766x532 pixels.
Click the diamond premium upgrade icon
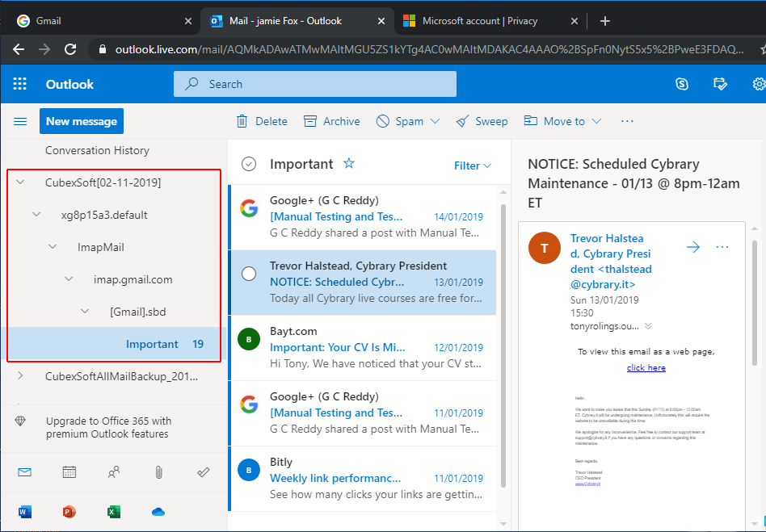(x=20, y=421)
